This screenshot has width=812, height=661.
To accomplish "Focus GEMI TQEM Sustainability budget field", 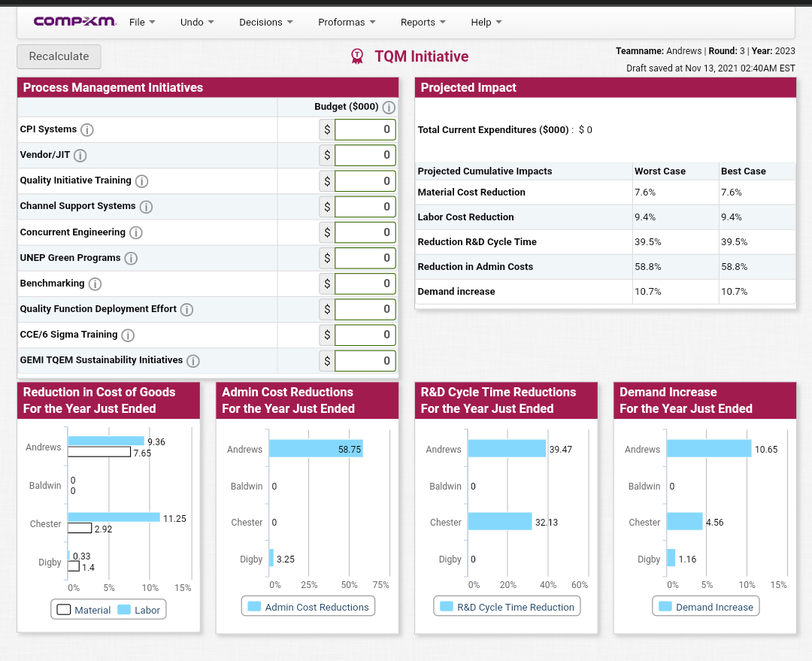I will pyautogui.click(x=365, y=360).
